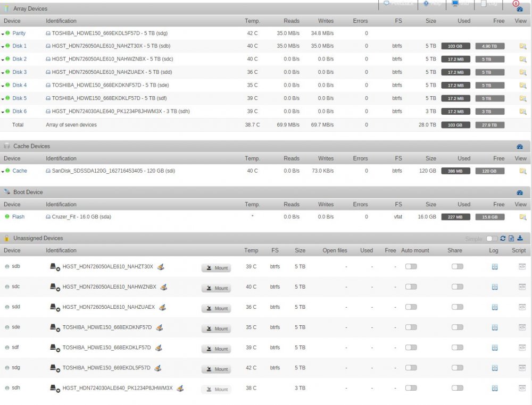Open the Feedback item in top bar
This screenshot has height=405, width=532.
click(x=398, y=3)
